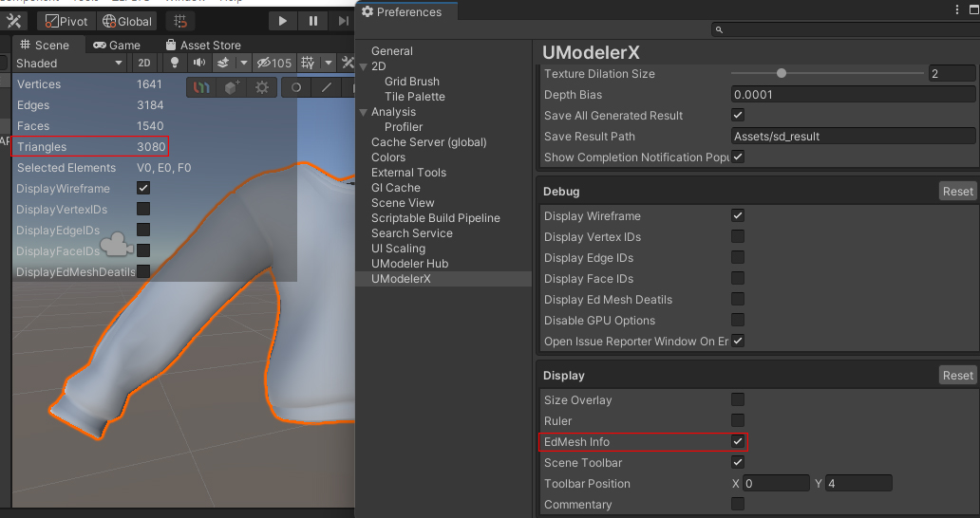Reset the Display section settings

[x=957, y=375]
